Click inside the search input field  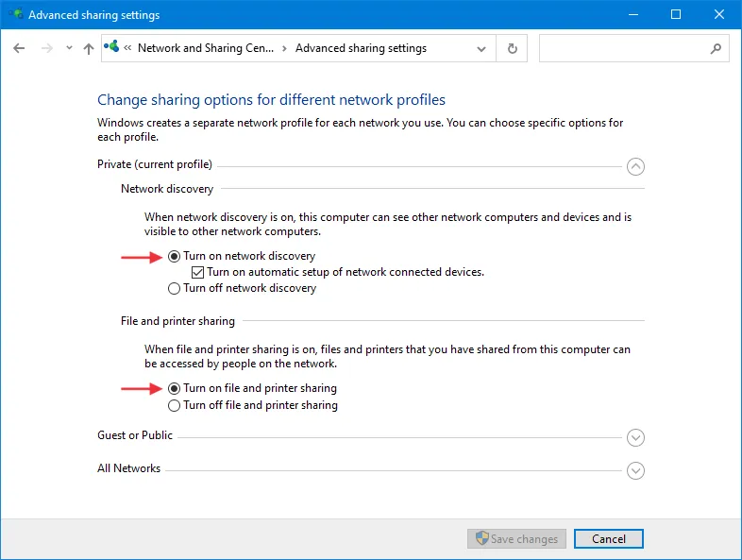pos(623,48)
